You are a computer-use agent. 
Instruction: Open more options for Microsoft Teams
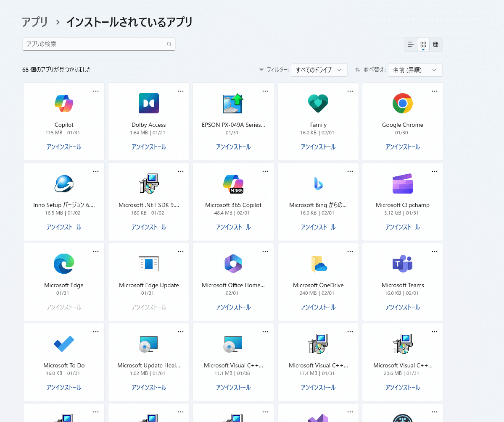coord(434,251)
